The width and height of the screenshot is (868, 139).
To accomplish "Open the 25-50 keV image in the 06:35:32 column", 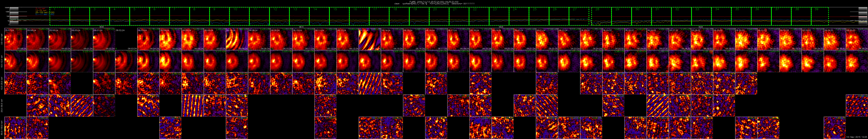I will click(857, 106).
